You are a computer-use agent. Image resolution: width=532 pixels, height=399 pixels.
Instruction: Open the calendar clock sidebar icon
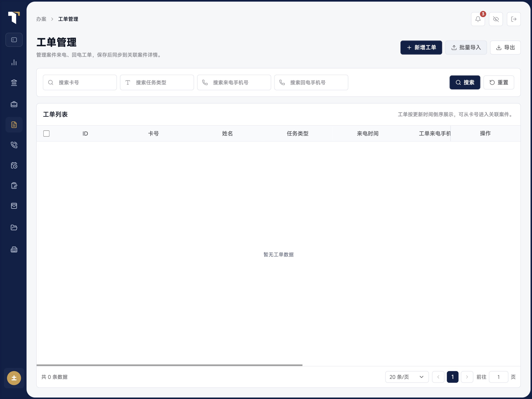coord(14,165)
